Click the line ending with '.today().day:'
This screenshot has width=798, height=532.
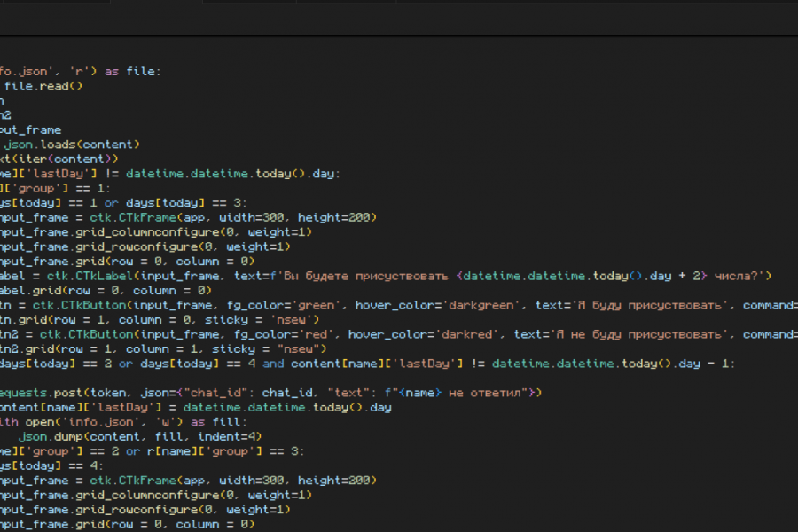coord(170,174)
